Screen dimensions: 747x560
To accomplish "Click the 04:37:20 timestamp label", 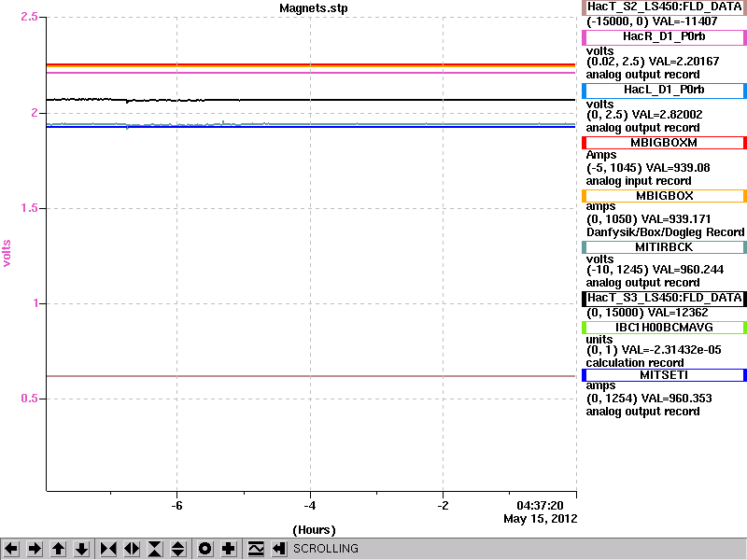I will [540, 506].
